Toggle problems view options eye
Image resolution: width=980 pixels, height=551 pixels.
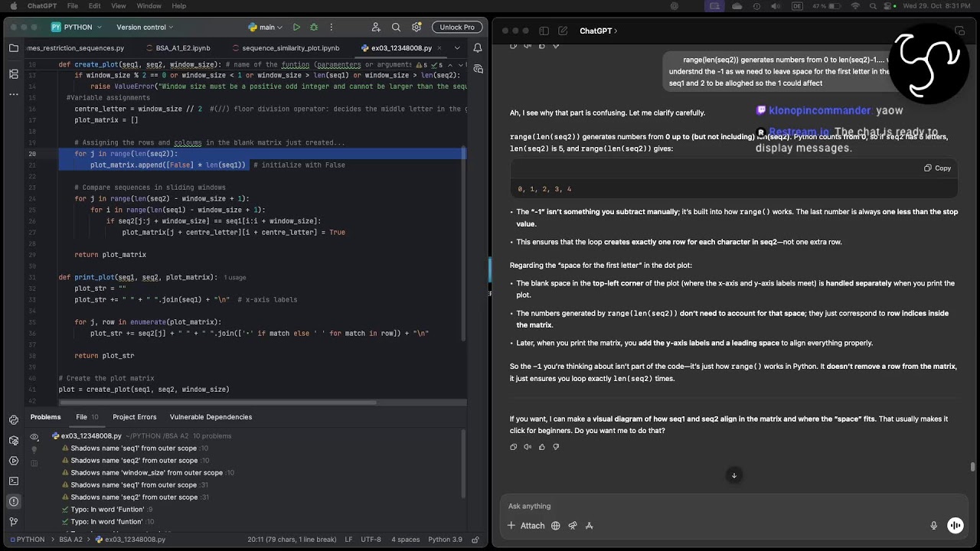34,436
